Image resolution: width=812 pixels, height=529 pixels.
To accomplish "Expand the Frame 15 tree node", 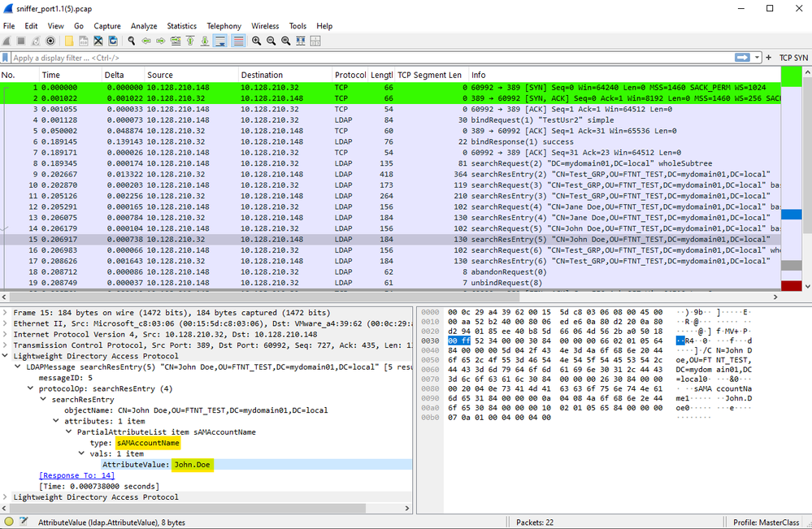I will tap(7, 313).
